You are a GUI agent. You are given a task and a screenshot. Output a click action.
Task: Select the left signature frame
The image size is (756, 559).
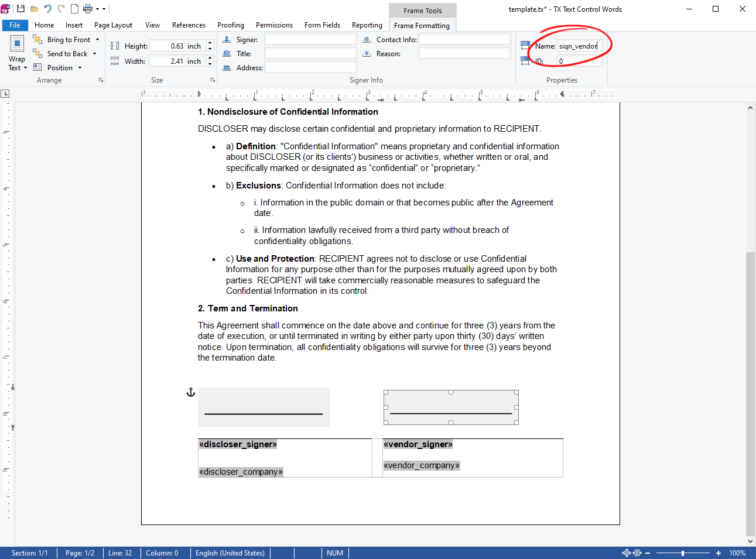click(264, 407)
